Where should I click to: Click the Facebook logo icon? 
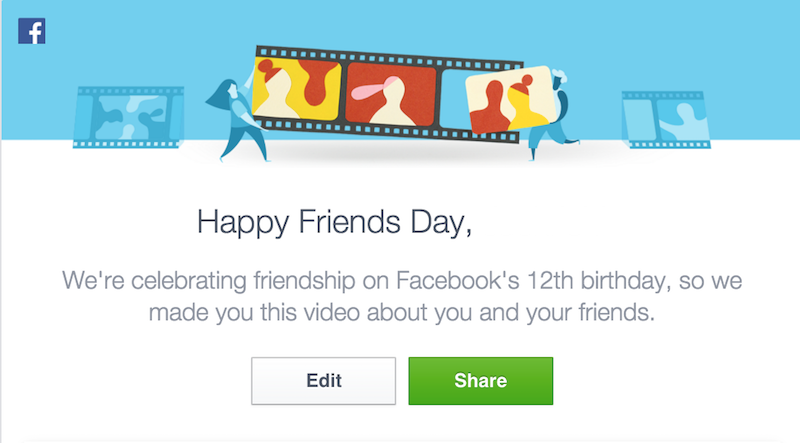(31, 31)
